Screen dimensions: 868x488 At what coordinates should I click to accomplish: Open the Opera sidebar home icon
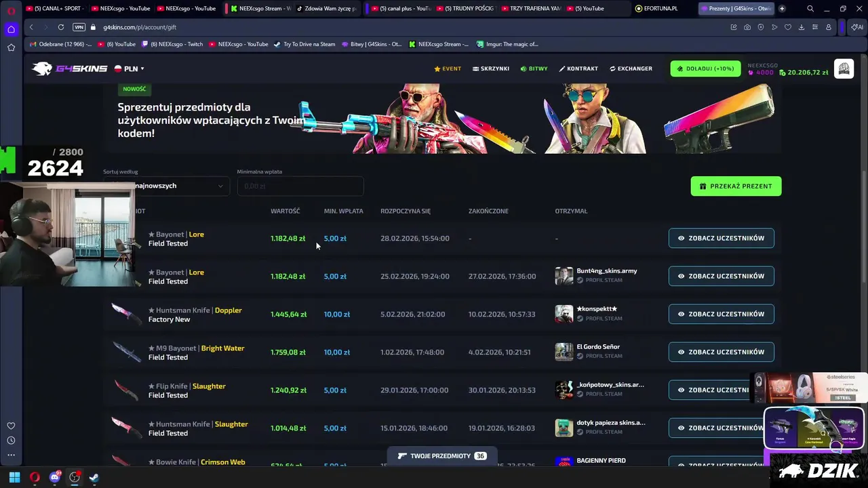(x=11, y=29)
